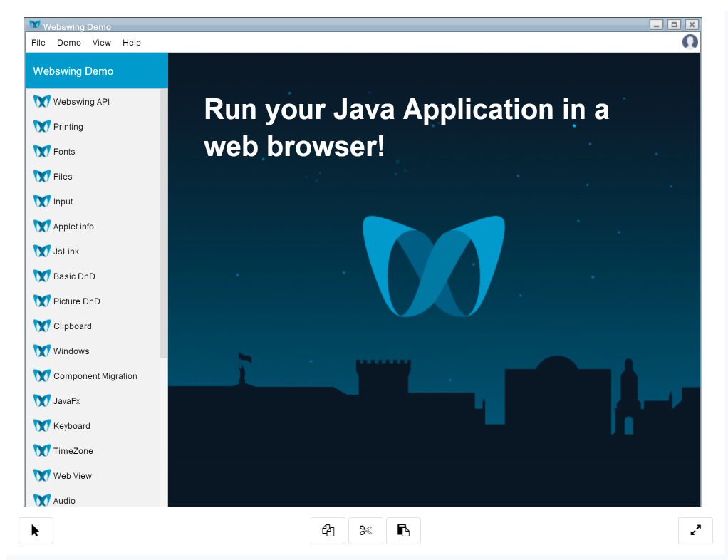Click the butterfly icon beside Picture DnD
This screenshot has height=560, width=728.
click(42, 301)
